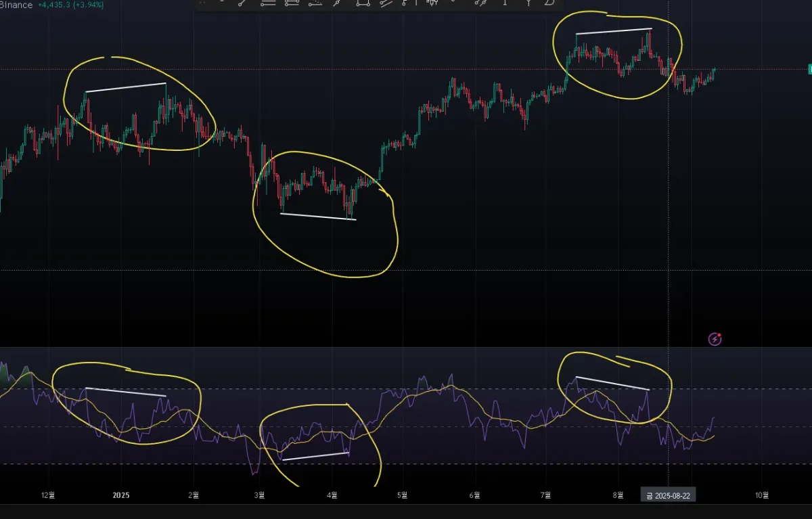Click the 2025 year label on time axis
This screenshot has width=812, height=519.
pos(121,495)
